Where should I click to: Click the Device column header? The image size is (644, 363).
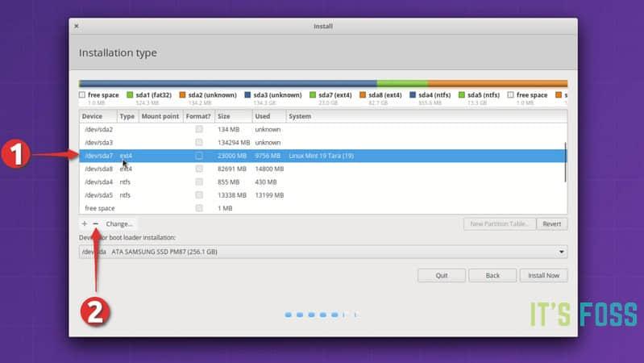click(x=98, y=117)
